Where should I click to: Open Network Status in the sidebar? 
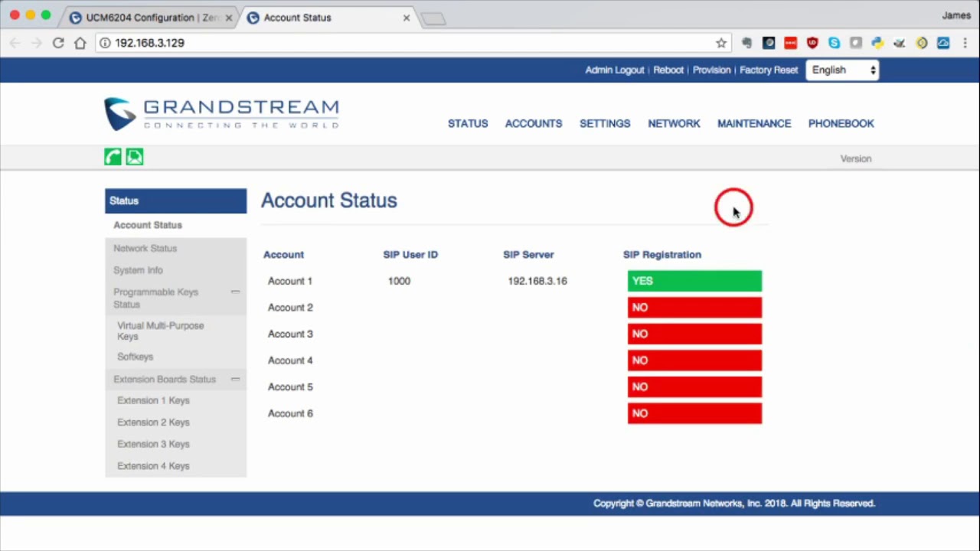145,248
